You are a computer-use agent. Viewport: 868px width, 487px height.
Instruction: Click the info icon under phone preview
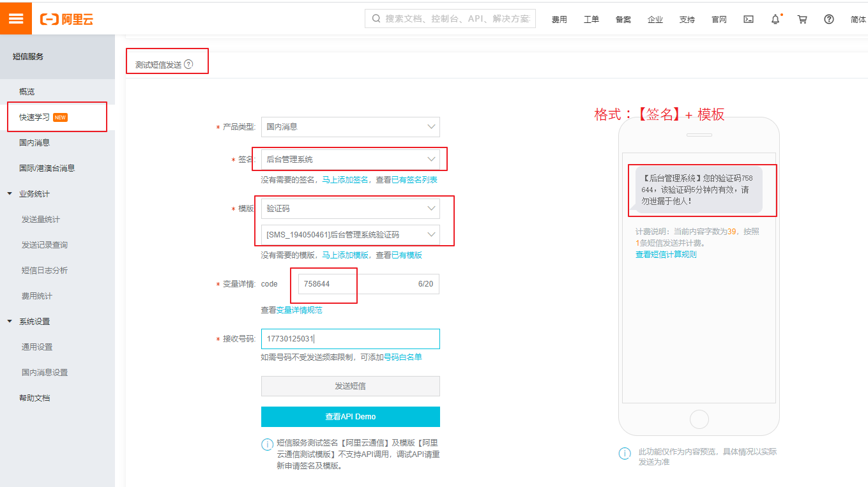tap(625, 453)
